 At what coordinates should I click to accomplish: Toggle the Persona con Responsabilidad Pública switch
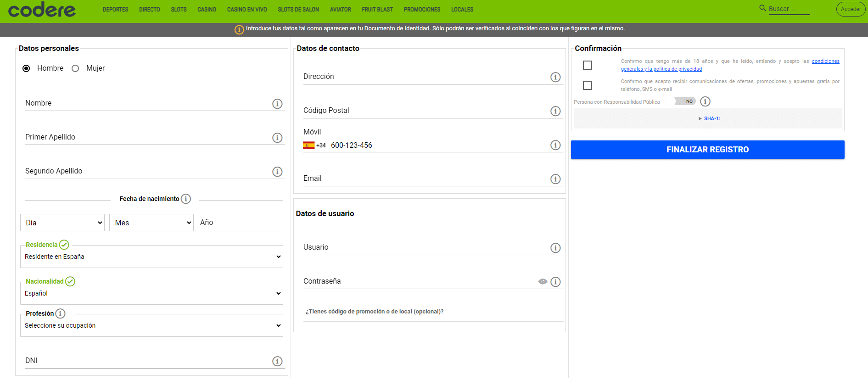685,101
